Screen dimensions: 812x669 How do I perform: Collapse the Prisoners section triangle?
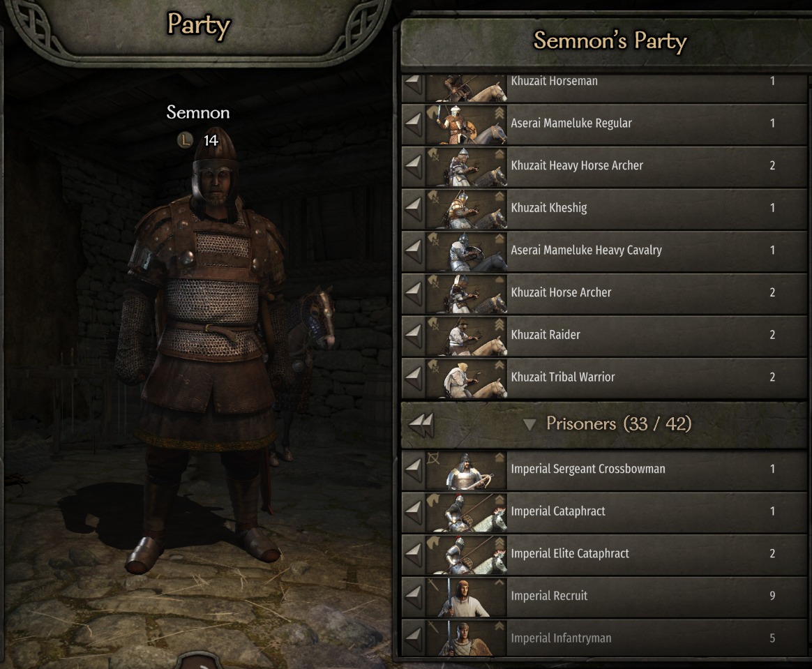(529, 425)
